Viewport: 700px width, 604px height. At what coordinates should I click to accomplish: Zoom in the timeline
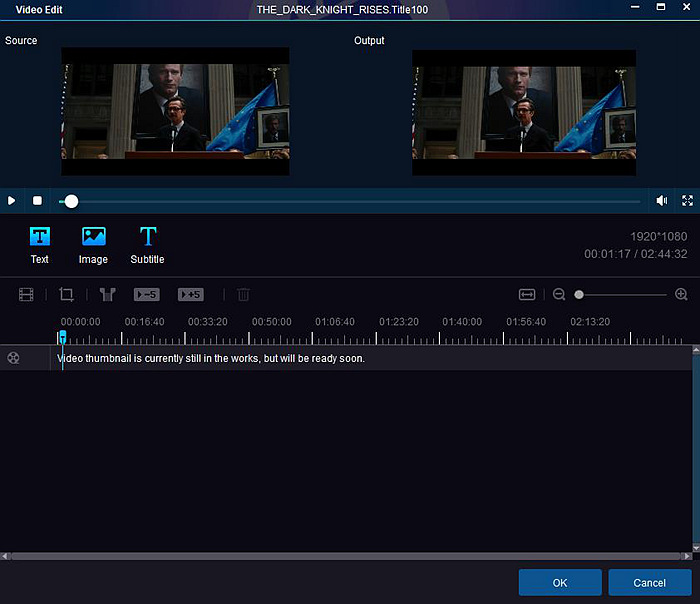tap(681, 295)
